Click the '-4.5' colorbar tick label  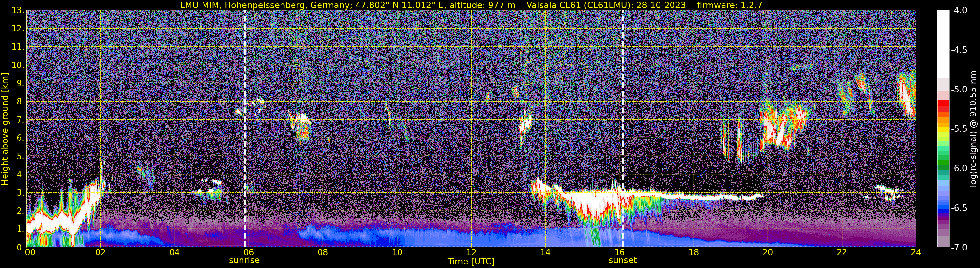959,50
